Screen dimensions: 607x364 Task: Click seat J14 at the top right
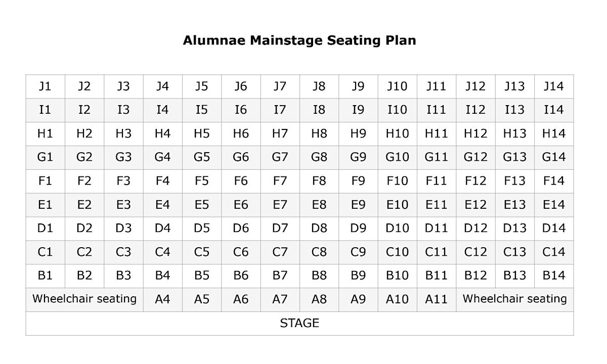point(553,86)
